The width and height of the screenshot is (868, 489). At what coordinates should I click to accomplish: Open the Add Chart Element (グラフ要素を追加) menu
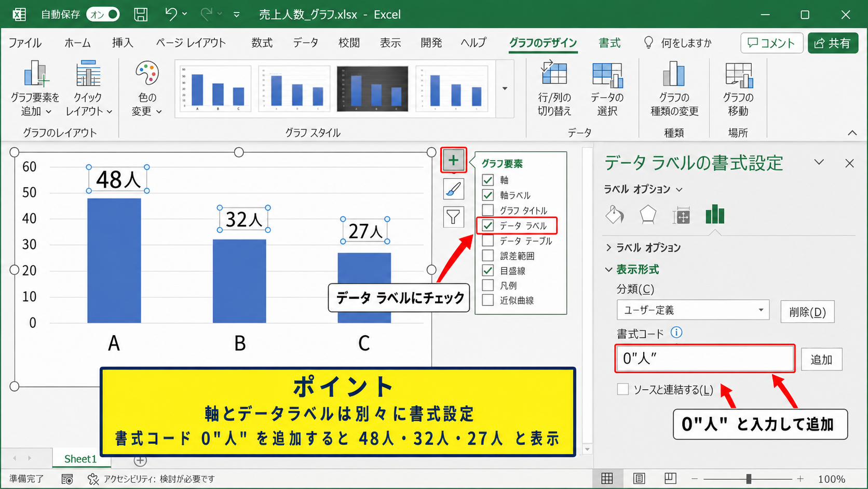[35, 88]
